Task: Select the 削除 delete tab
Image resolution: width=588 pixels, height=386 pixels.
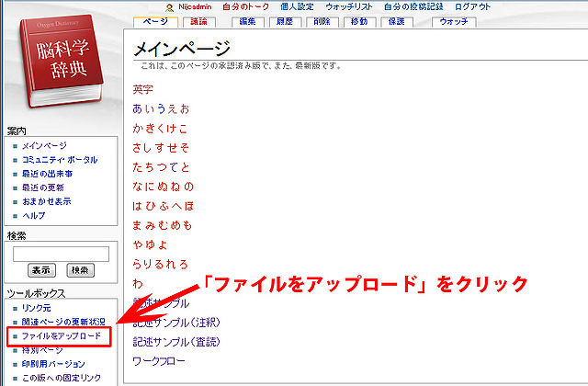Action: (x=322, y=21)
